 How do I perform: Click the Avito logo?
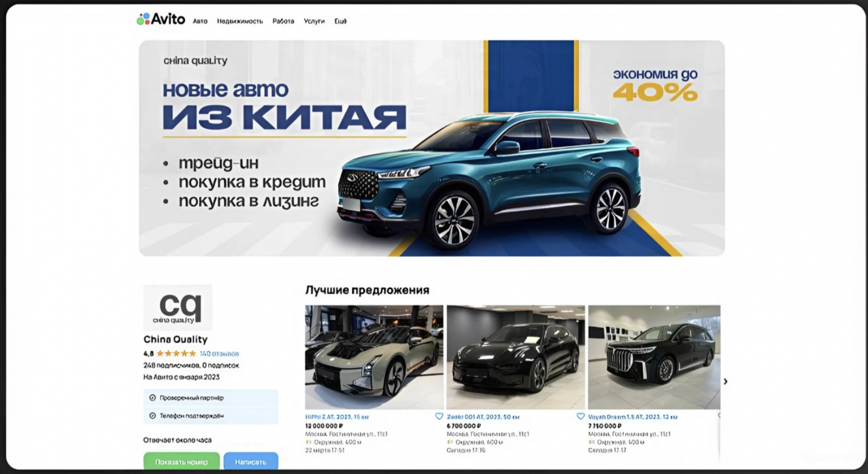pyautogui.click(x=161, y=19)
